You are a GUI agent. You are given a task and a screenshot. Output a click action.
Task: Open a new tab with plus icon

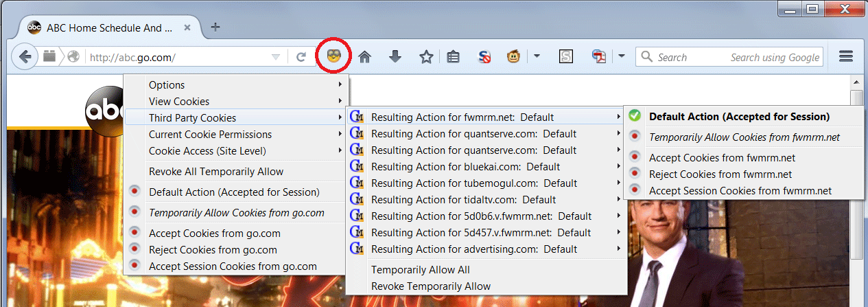pos(215,27)
